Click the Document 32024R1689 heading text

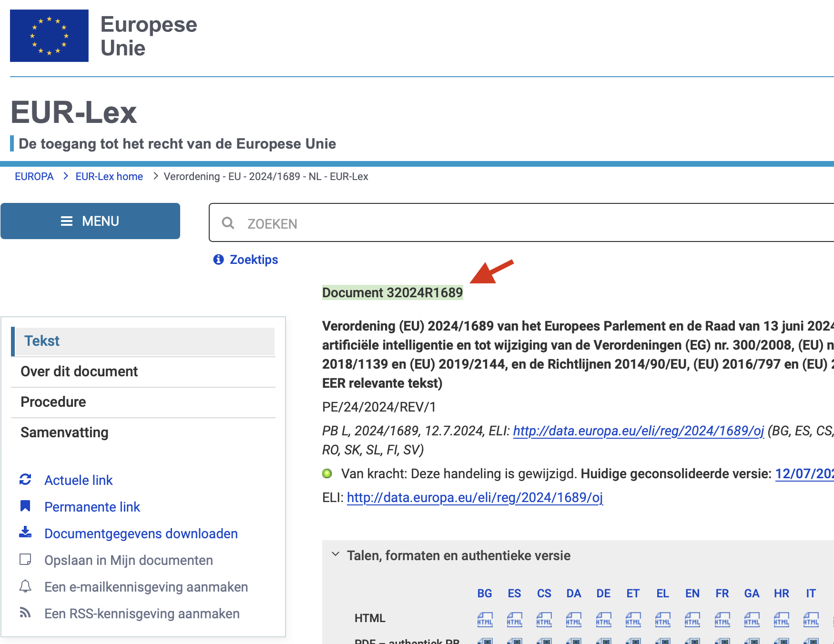(x=393, y=292)
